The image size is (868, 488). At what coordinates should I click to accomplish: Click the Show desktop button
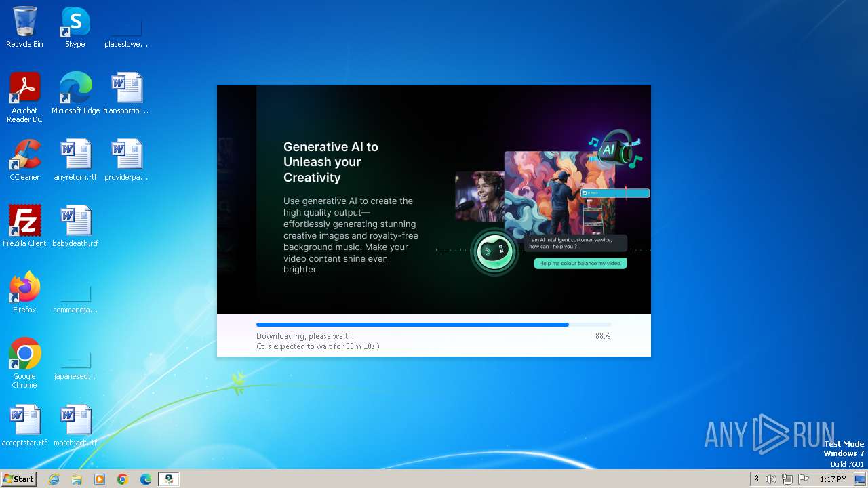pos(861,479)
